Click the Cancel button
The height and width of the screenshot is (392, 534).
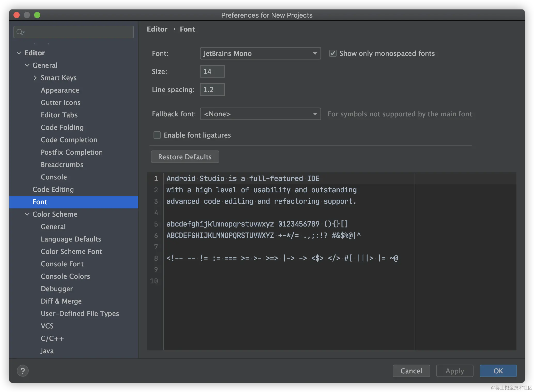click(411, 371)
